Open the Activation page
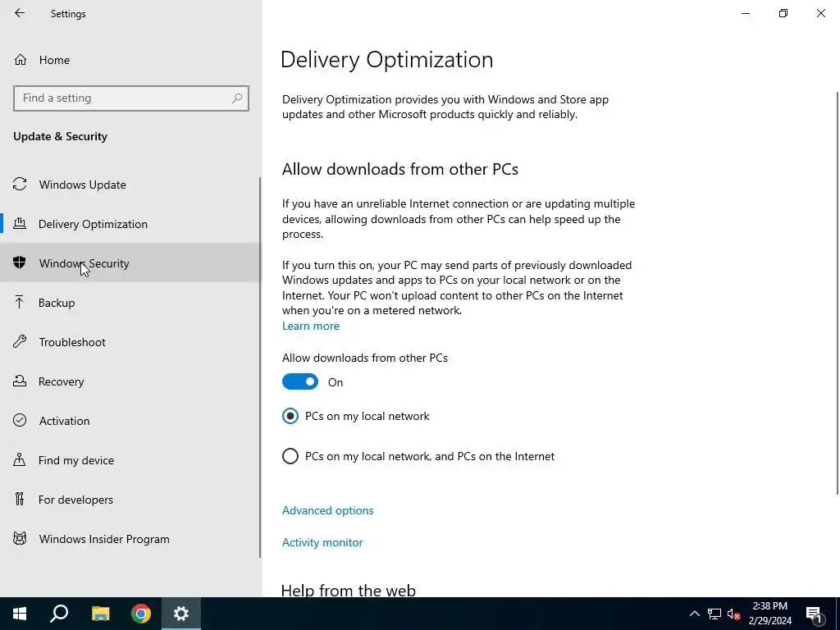Screen dimensions: 840x630 click(130, 421)
